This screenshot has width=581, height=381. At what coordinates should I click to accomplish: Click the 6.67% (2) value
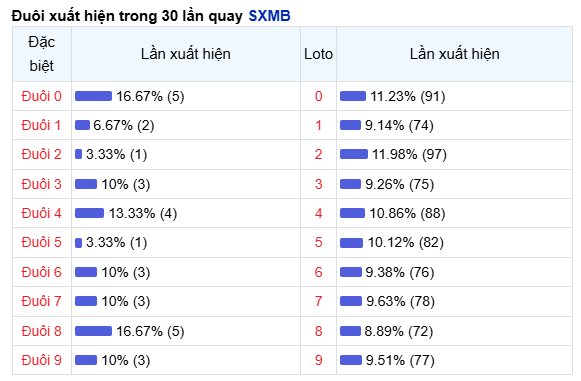point(124,125)
